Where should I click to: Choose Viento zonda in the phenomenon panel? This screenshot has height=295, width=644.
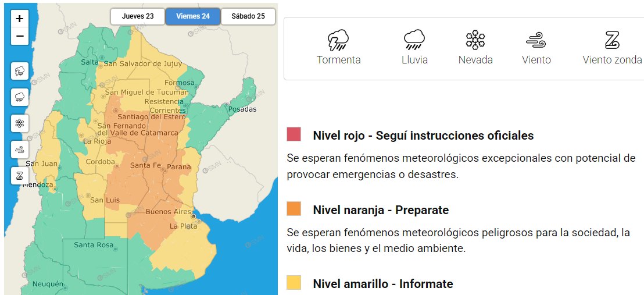[x=612, y=48]
